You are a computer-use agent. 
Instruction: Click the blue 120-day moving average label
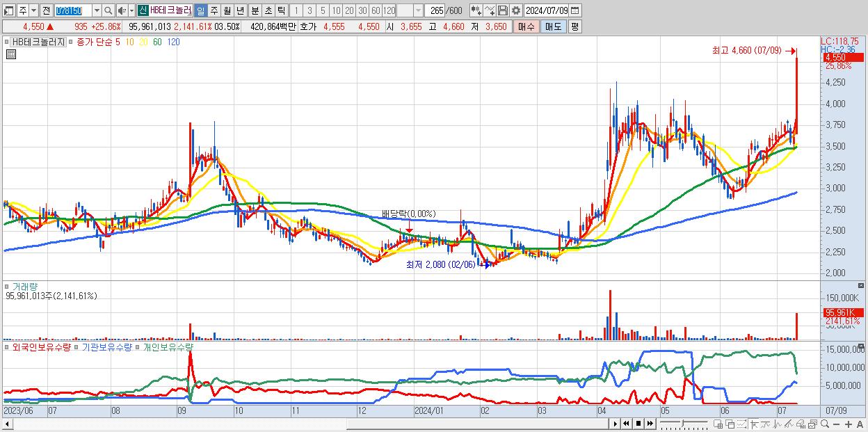click(x=173, y=42)
